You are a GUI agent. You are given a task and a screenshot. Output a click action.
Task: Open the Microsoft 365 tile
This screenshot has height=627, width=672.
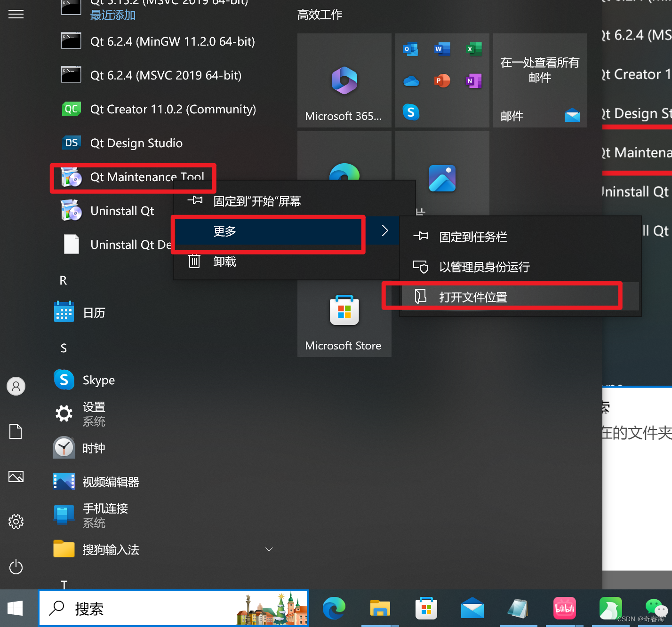[344, 80]
